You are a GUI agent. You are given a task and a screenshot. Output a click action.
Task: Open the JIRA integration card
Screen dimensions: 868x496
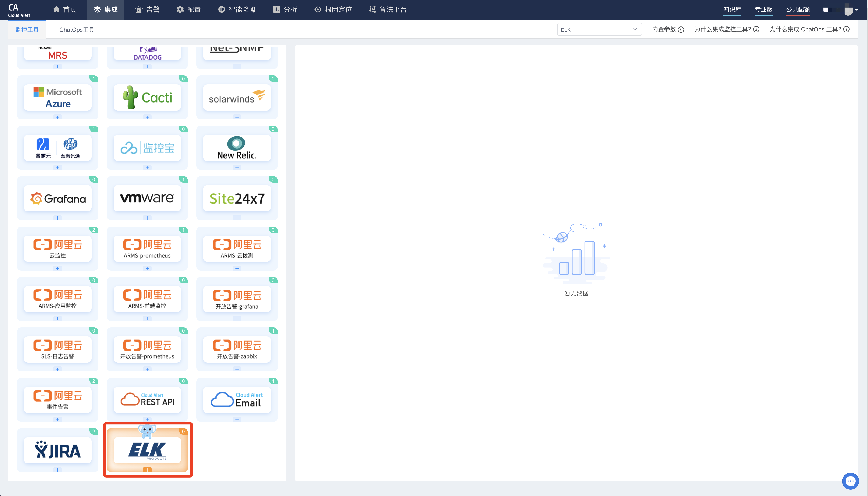pyautogui.click(x=58, y=450)
